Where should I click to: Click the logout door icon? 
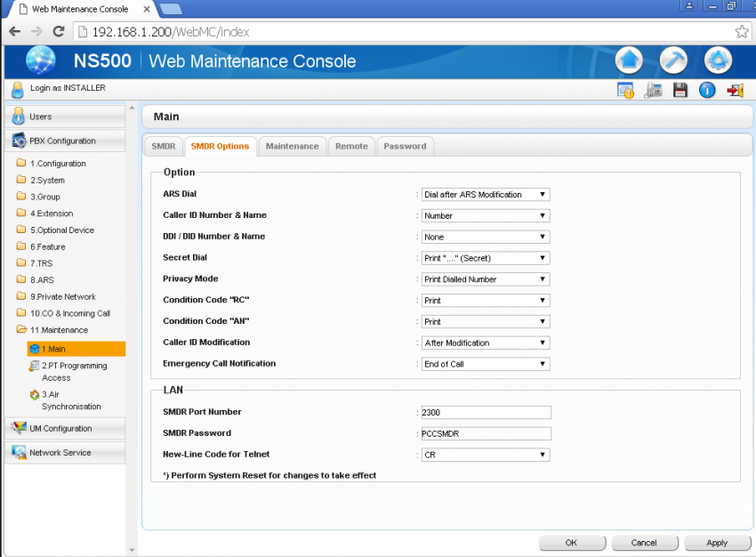pyautogui.click(x=735, y=90)
